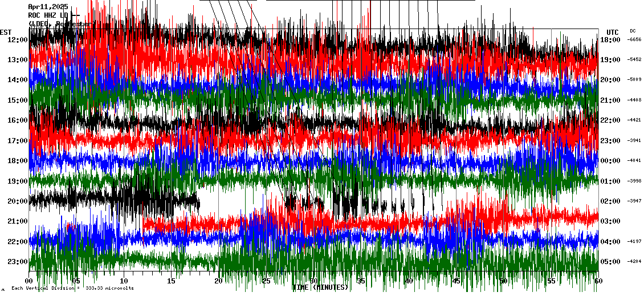
Task: Click the "TIME (MINUTES)" axis title
Action: tap(320, 287)
